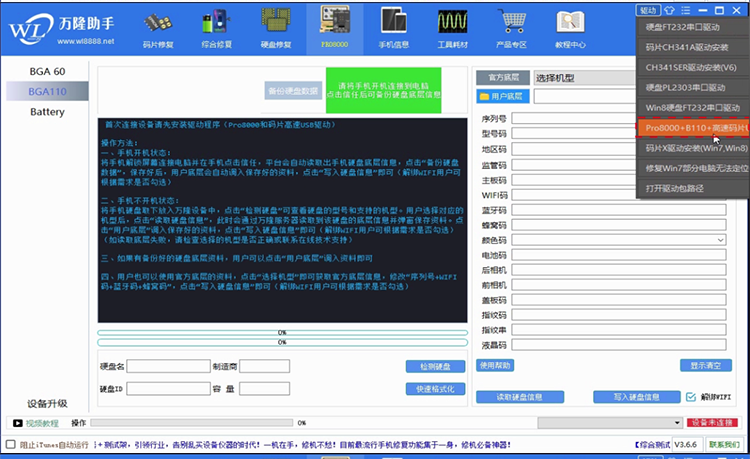The width and height of the screenshot is (750, 459).
Task: Select 码片X驱动安装(Win7,Win8) menu entry
Action: (x=693, y=148)
